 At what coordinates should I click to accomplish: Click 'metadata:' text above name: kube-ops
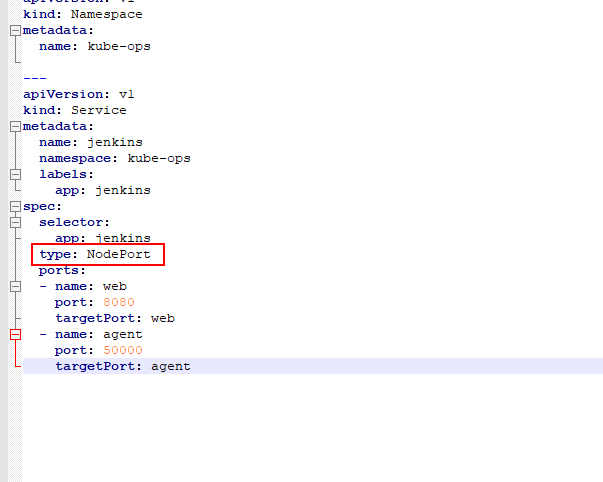tap(58, 30)
